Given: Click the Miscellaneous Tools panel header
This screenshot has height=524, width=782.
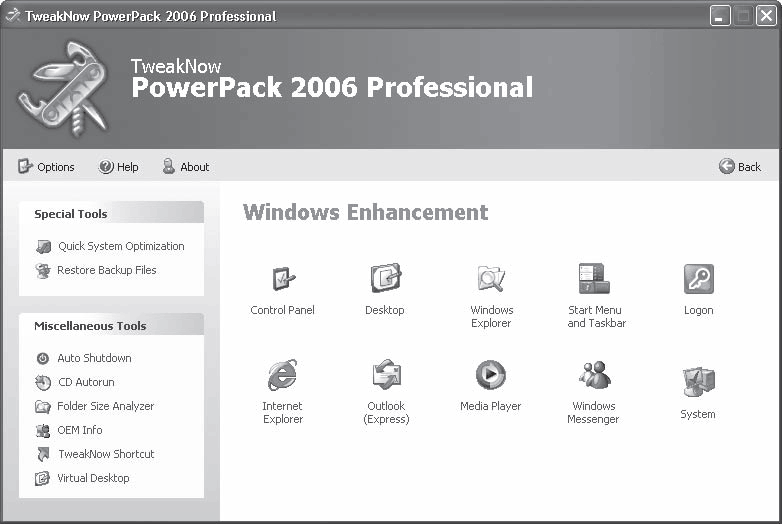Looking at the screenshot, I should (x=112, y=325).
